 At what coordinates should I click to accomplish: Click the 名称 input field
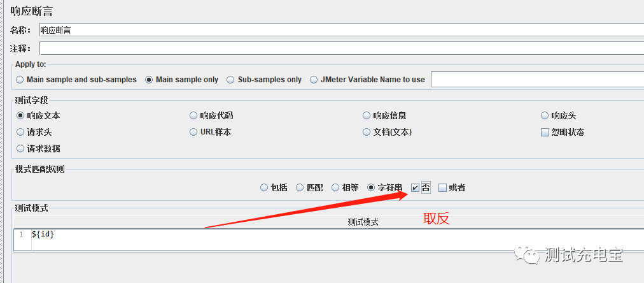click(342, 30)
